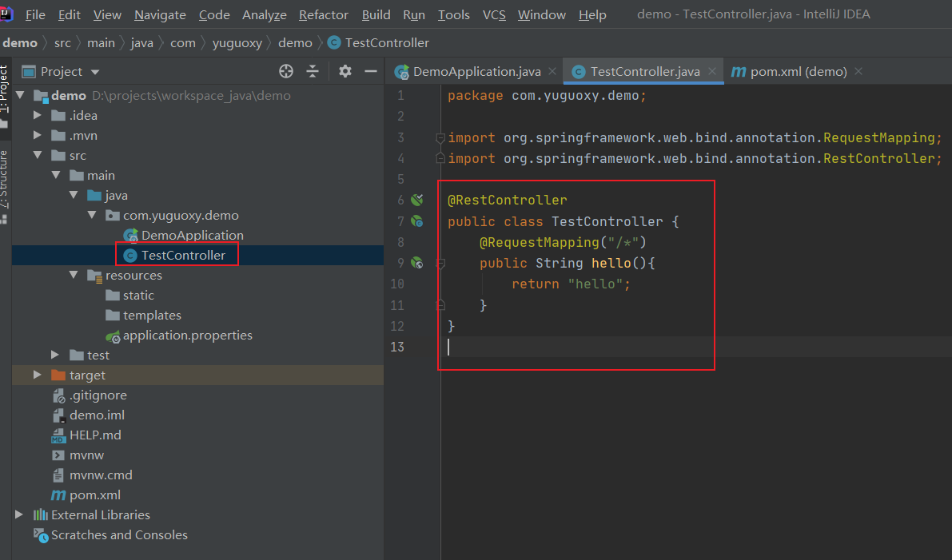Click the resources folder icon
Screen dimensions: 952x560
(x=94, y=276)
